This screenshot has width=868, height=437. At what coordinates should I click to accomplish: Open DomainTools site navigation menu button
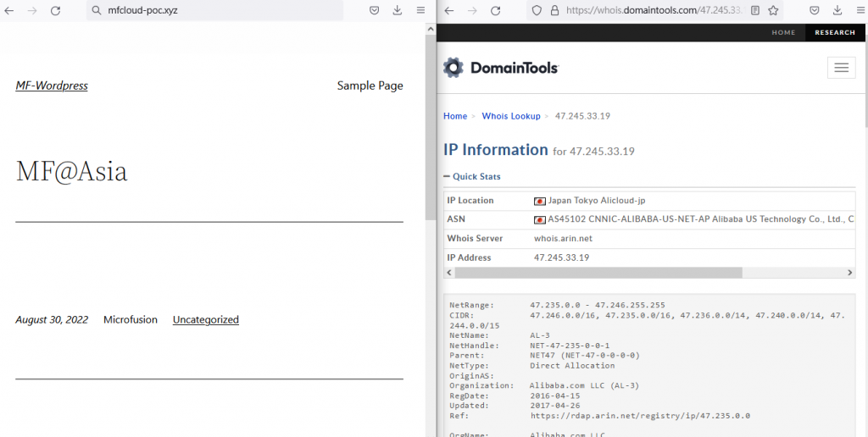click(842, 68)
